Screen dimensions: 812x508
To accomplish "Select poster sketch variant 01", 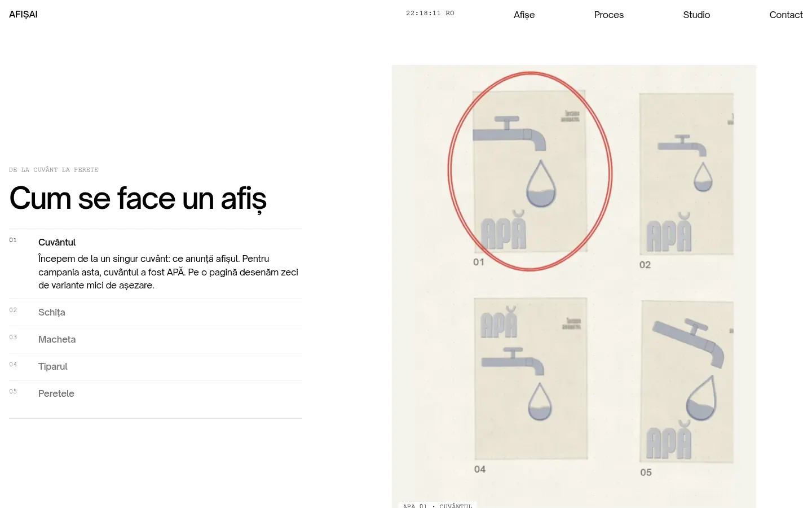I will pos(529,171).
